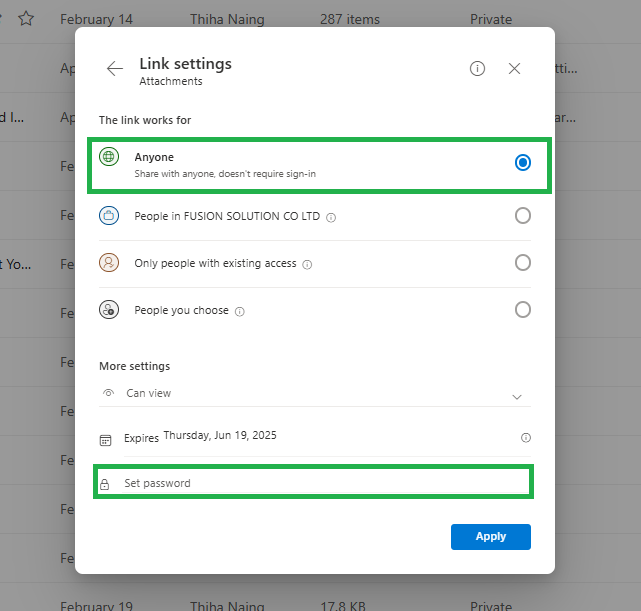This screenshot has width=641, height=611.
Task: Select People in FUSION SOLUTION CO LTD radio
Action: [522, 215]
